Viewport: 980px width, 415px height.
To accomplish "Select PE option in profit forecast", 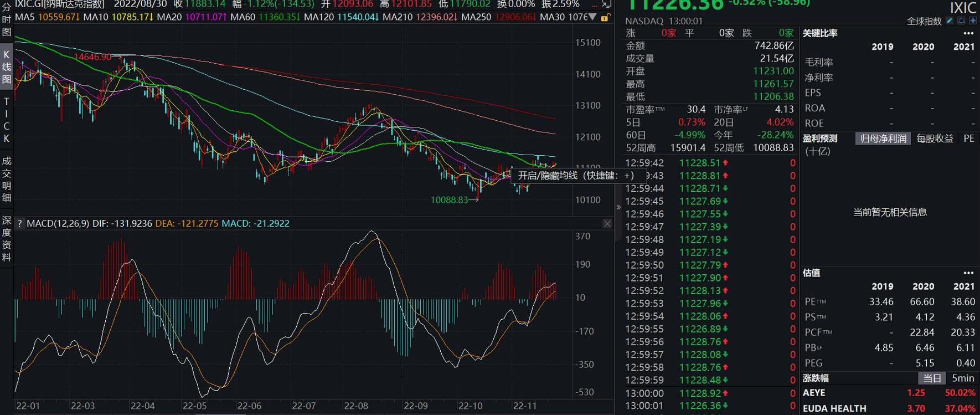I will [968, 139].
